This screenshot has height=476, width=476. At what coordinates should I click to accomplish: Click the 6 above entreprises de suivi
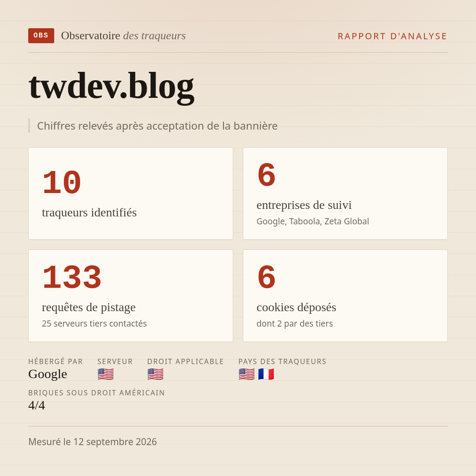[x=266, y=175]
